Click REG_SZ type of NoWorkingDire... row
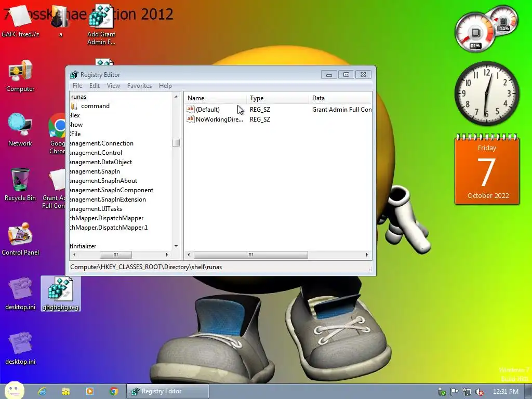Viewport: 532px width, 399px height. (x=260, y=119)
